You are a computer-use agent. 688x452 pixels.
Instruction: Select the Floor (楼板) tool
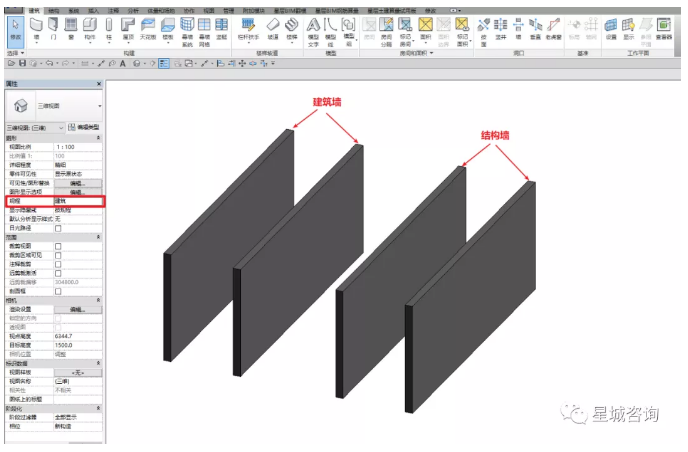click(x=168, y=29)
